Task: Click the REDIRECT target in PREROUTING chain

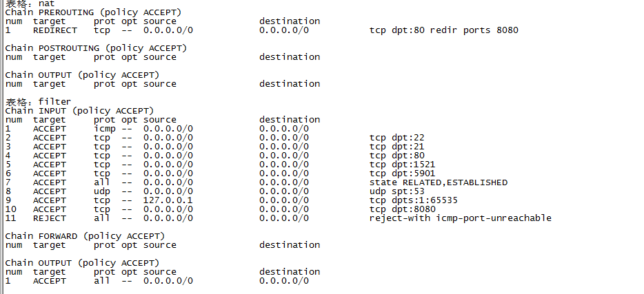Action: pyautogui.click(x=55, y=30)
